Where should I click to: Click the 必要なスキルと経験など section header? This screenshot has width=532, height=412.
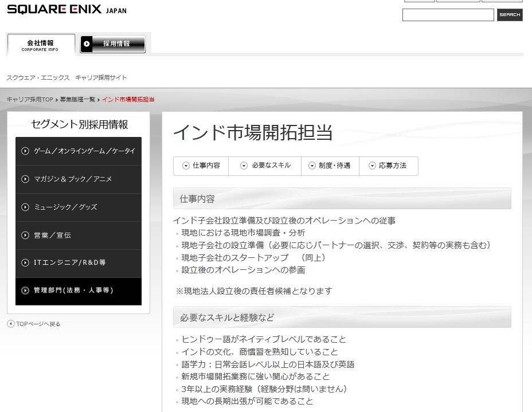point(342,317)
